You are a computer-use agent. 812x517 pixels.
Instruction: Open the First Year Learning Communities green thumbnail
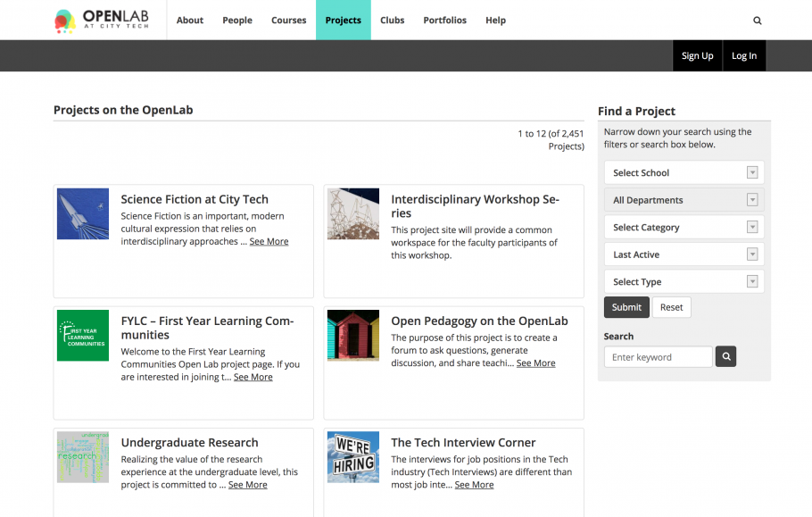click(x=83, y=335)
